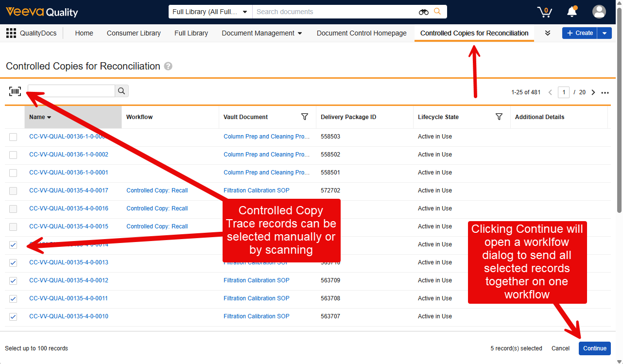
Task: Click Continue to start the workflow
Action: coord(594,348)
